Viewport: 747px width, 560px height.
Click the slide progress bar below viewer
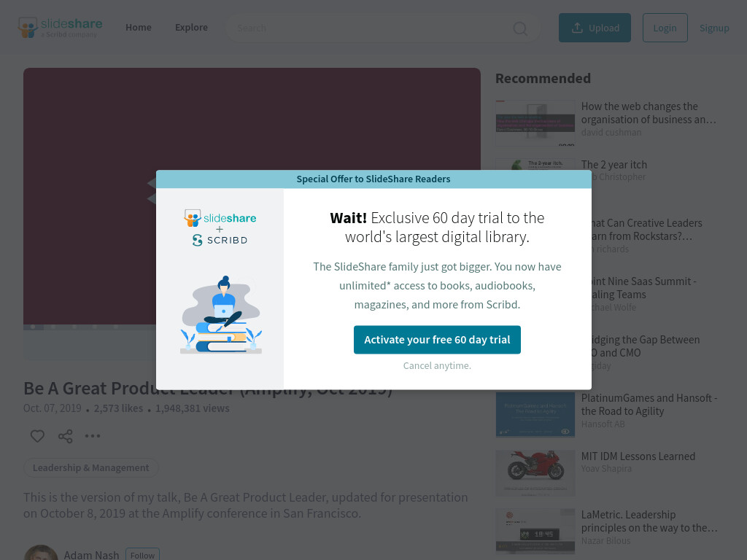pos(90,327)
